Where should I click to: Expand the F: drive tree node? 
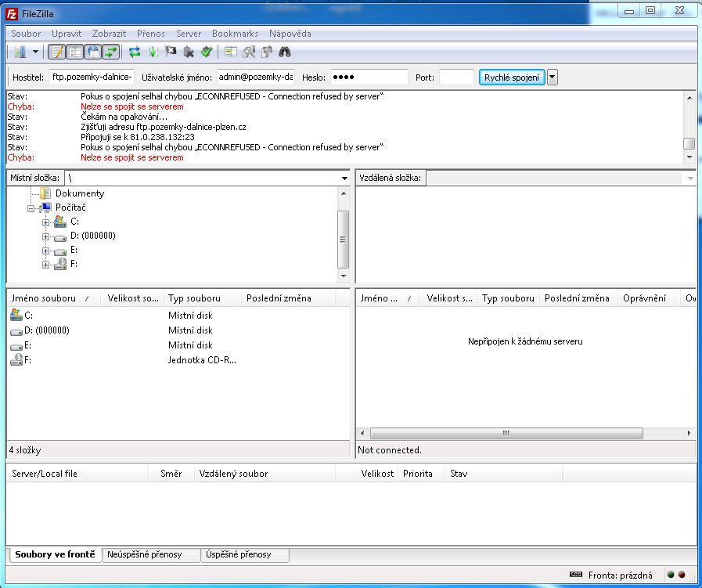pyautogui.click(x=45, y=265)
